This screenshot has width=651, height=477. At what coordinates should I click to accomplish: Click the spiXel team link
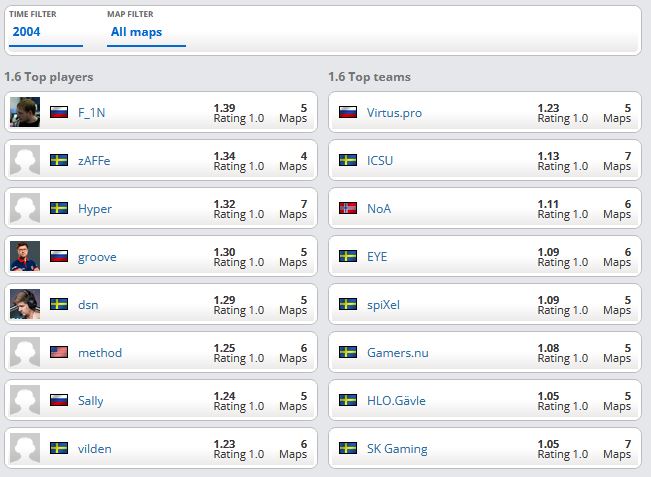[383, 305]
